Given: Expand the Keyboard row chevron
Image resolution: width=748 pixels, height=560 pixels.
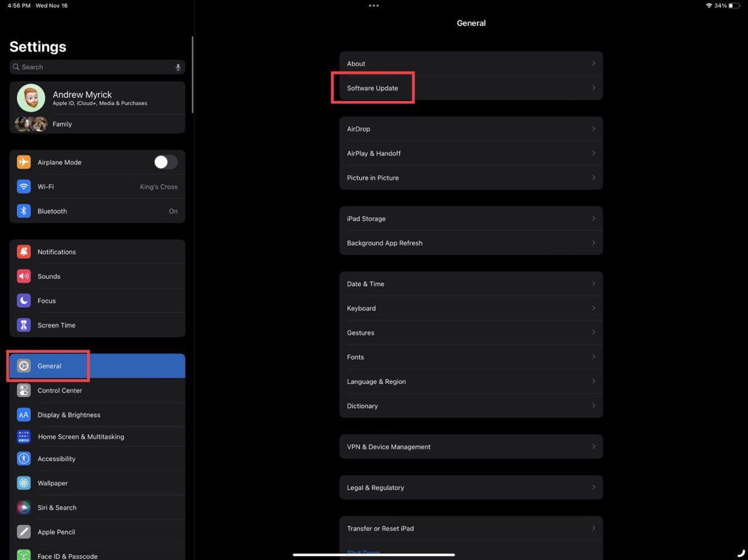Looking at the screenshot, I should (593, 308).
